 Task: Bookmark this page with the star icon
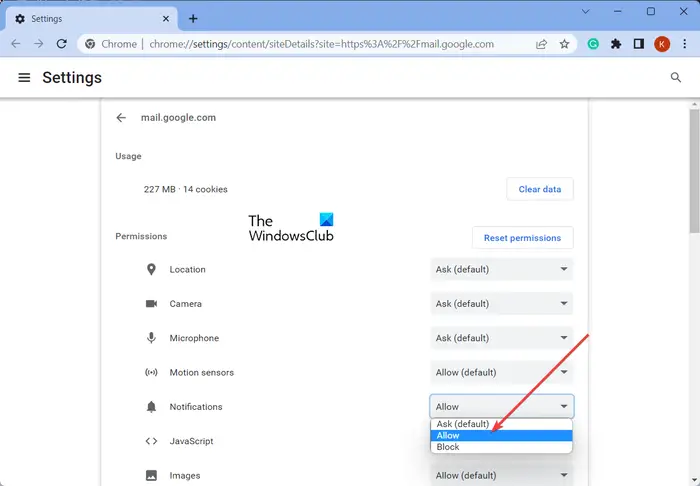click(x=564, y=44)
